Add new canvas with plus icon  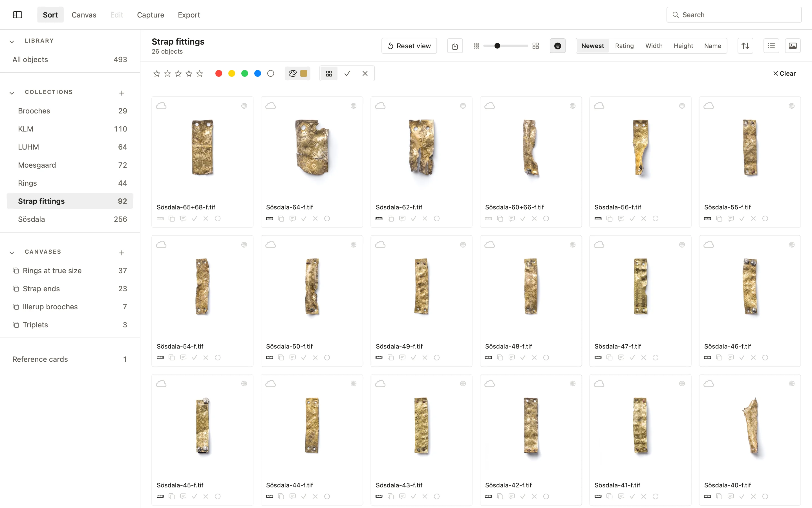[x=122, y=253]
